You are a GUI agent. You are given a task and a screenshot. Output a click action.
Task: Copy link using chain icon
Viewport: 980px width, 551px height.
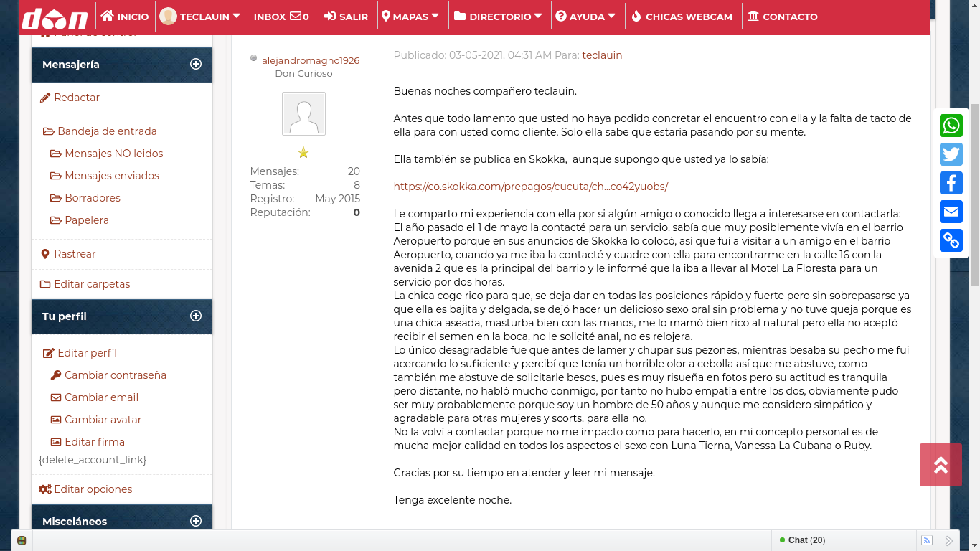click(x=951, y=240)
